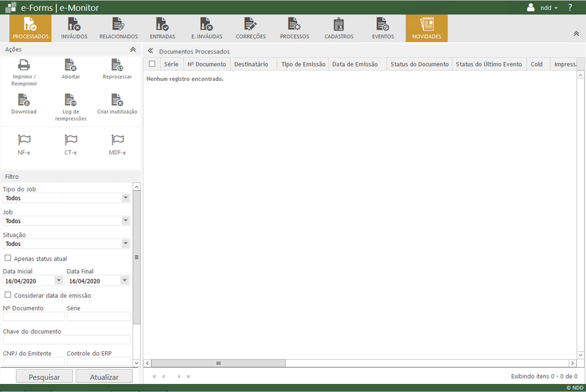Viewport: 586px width, 392px height.
Task: Click the horizontal scrollbar under the table
Action: (x=219, y=363)
